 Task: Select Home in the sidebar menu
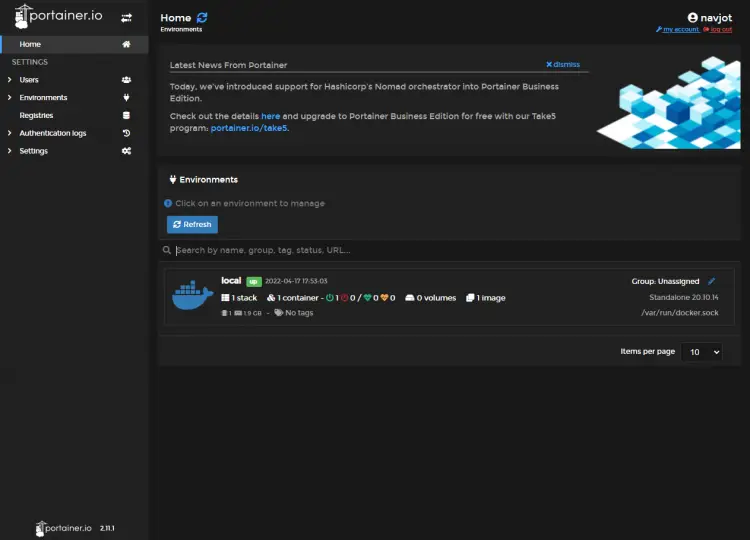(x=30, y=44)
